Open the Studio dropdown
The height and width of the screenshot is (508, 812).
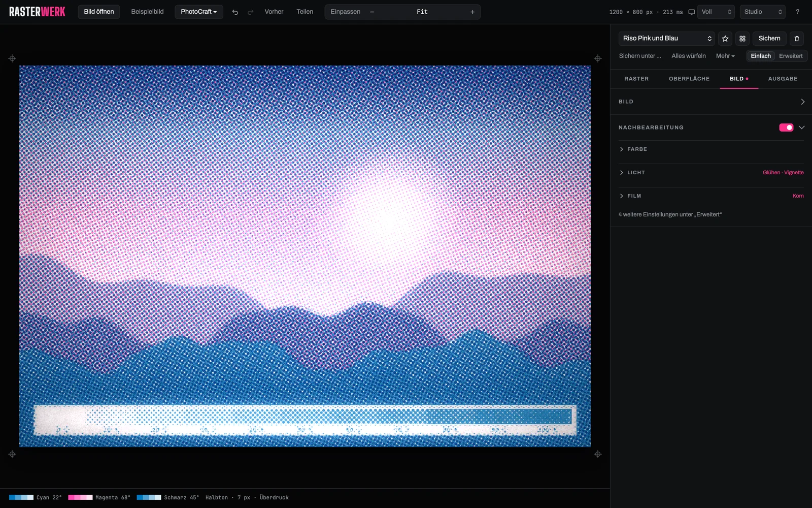762,12
